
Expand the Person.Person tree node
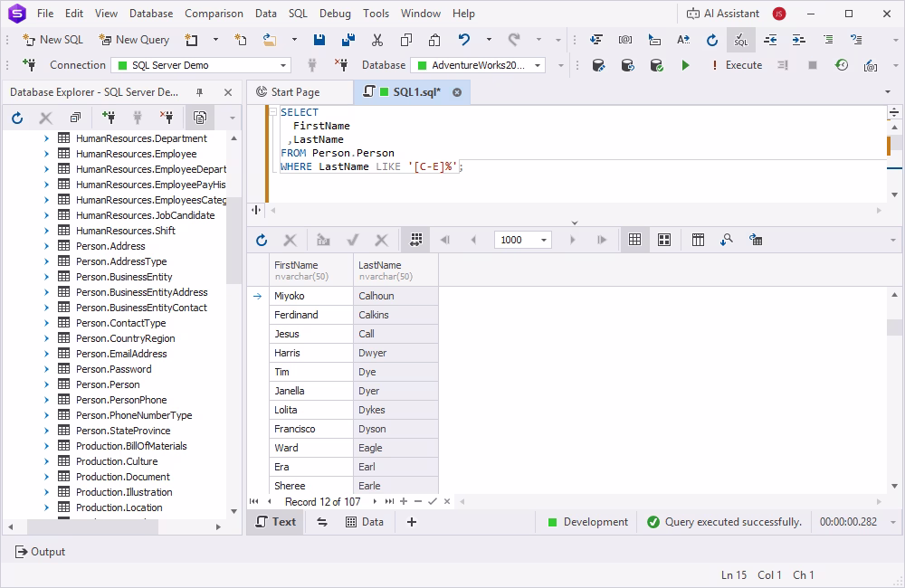(x=46, y=384)
